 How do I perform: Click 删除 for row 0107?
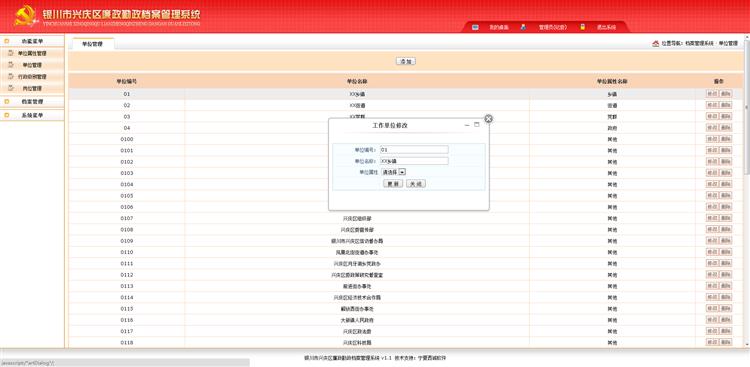tap(726, 218)
